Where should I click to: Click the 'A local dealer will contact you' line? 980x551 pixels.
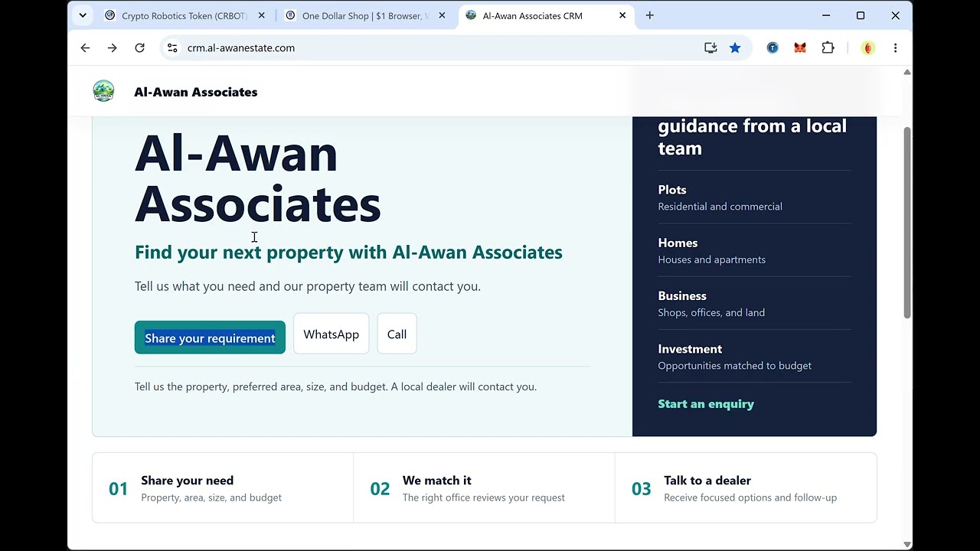[x=464, y=386]
